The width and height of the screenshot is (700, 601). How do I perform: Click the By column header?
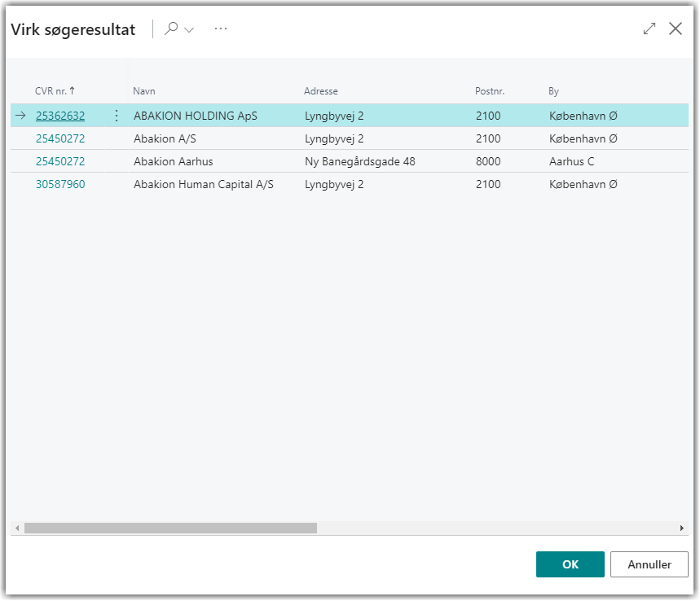(553, 91)
